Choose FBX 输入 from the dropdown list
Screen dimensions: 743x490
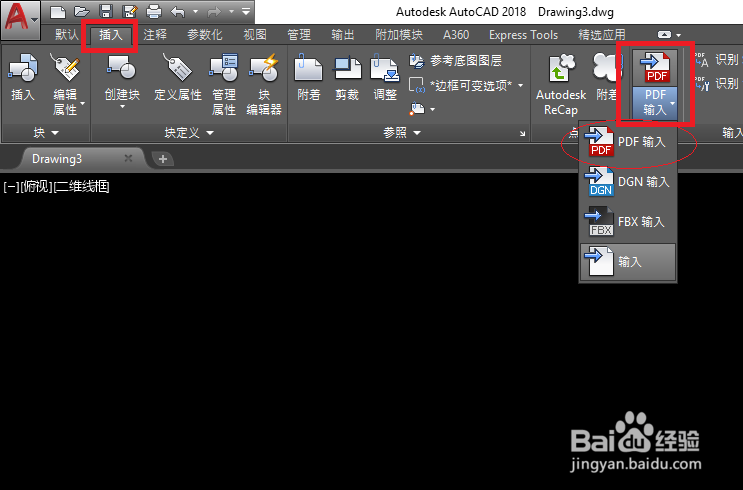click(x=628, y=222)
